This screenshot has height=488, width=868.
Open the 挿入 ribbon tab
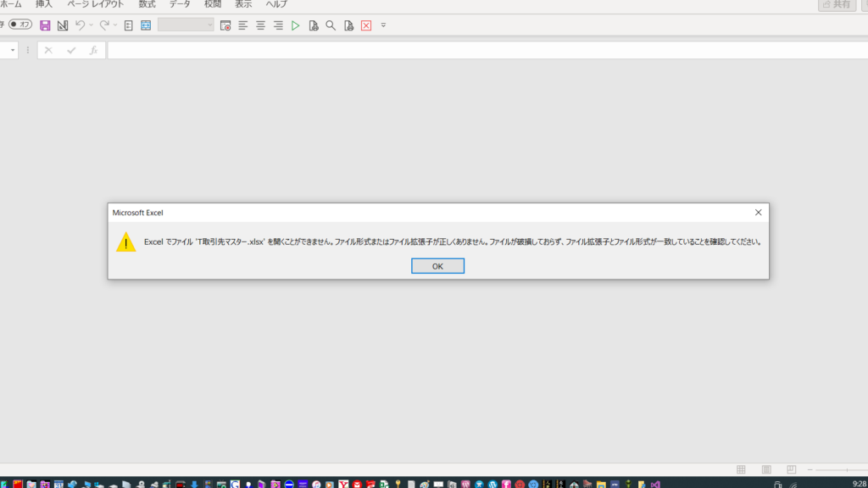tap(44, 4)
